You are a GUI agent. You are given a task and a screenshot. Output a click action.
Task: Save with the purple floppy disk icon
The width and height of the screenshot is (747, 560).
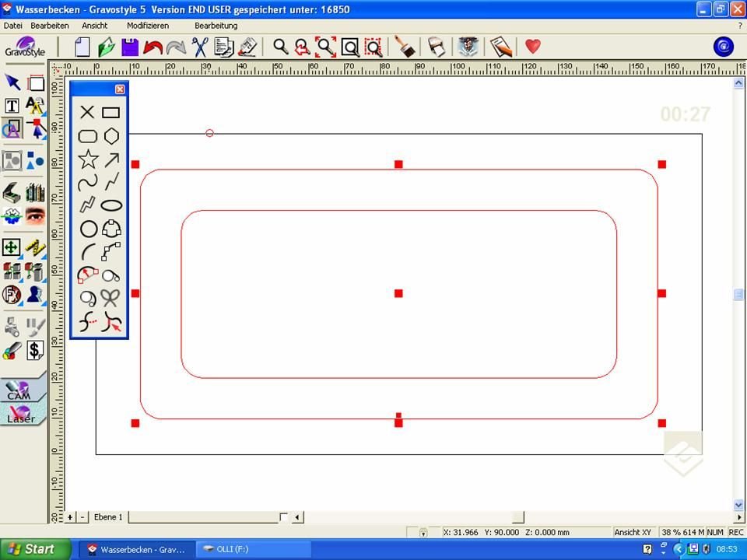[x=130, y=47]
